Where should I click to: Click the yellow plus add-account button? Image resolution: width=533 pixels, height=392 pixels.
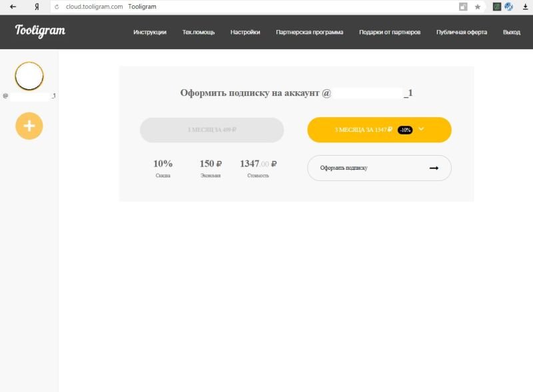pos(29,126)
